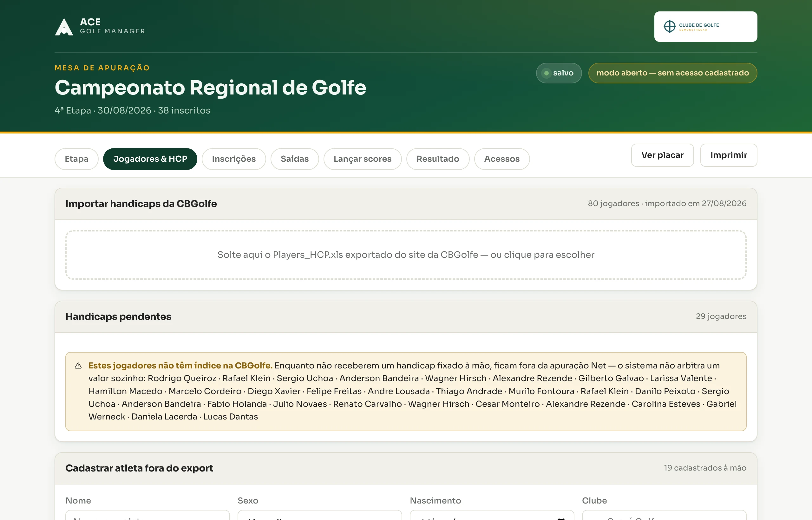Viewport: 812px width, 520px height.
Task: Click '4ª Etapa · 30/08/2026 · 38 inscritos'
Action: point(132,110)
